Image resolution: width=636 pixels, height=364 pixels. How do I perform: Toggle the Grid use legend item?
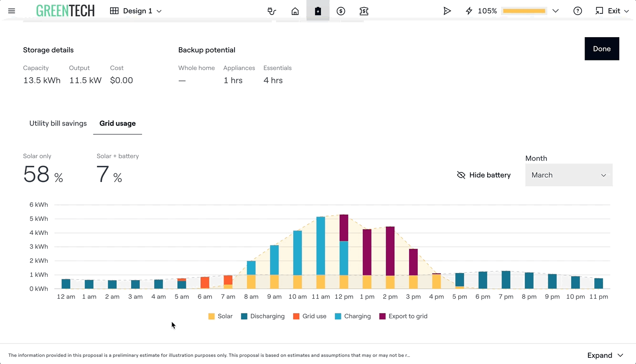coord(309,316)
